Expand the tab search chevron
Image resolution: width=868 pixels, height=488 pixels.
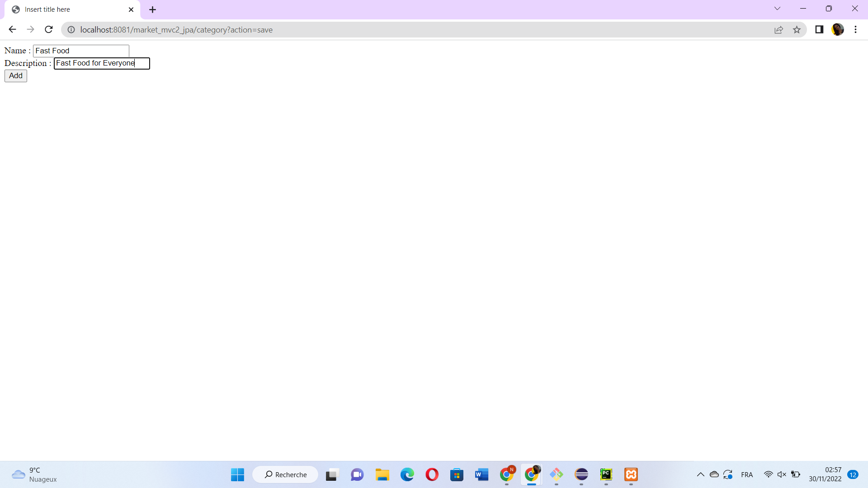point(777,9)
